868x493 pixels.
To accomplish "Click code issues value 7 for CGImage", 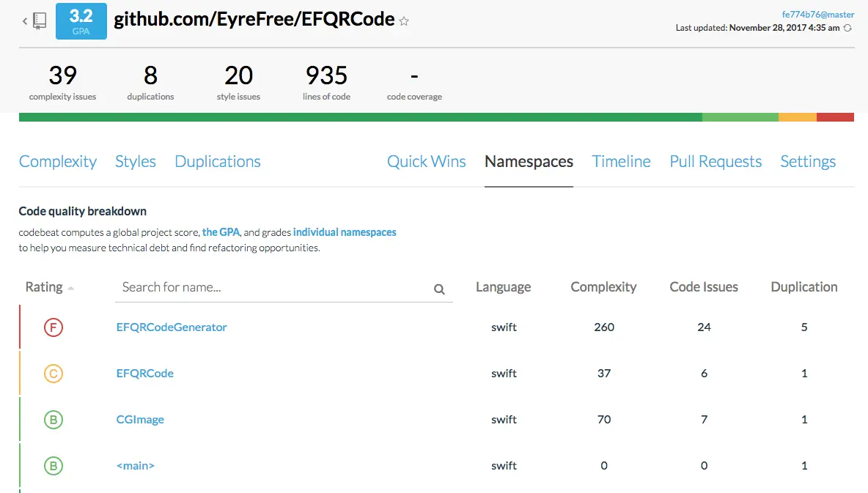I will [704, 420].
